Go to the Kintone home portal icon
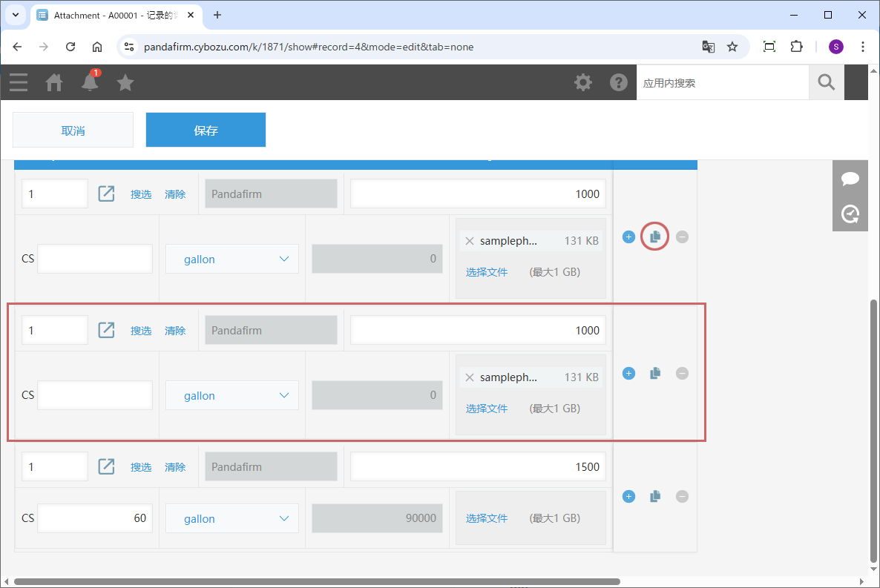This screenshot has height=588, width=880. 54,82
